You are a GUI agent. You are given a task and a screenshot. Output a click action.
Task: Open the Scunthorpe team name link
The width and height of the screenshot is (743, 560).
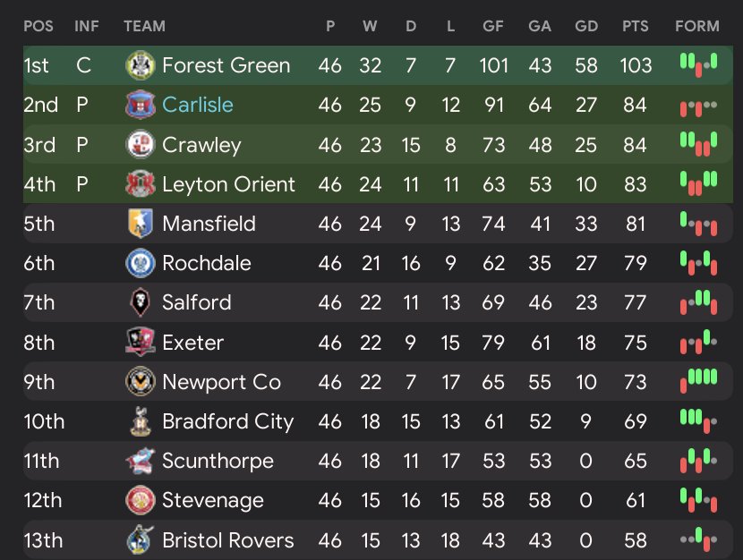pos(218,462)
